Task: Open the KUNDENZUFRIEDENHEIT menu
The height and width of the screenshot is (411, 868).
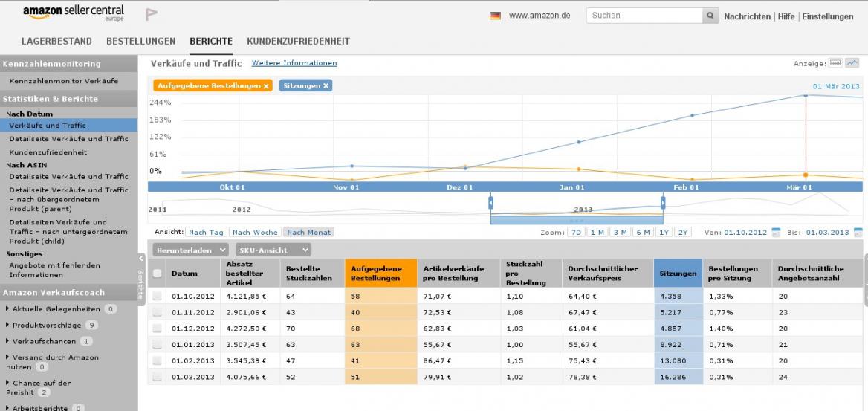Action: pyautogui.click(x=299, y=41)
